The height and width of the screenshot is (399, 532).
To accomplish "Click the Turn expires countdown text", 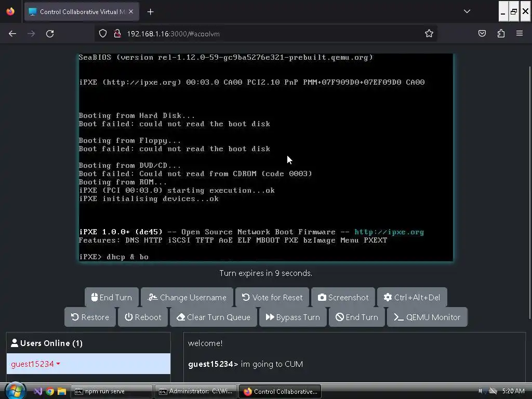I will [x=265, y=273].
